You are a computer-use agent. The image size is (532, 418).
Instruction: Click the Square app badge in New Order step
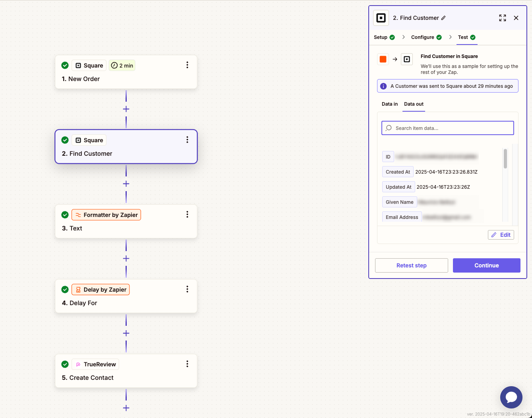89,66
